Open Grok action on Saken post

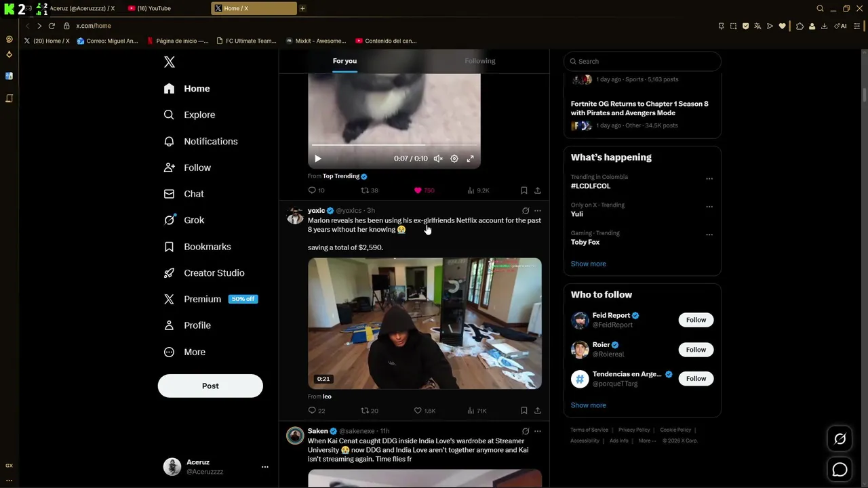coord(526,431)
